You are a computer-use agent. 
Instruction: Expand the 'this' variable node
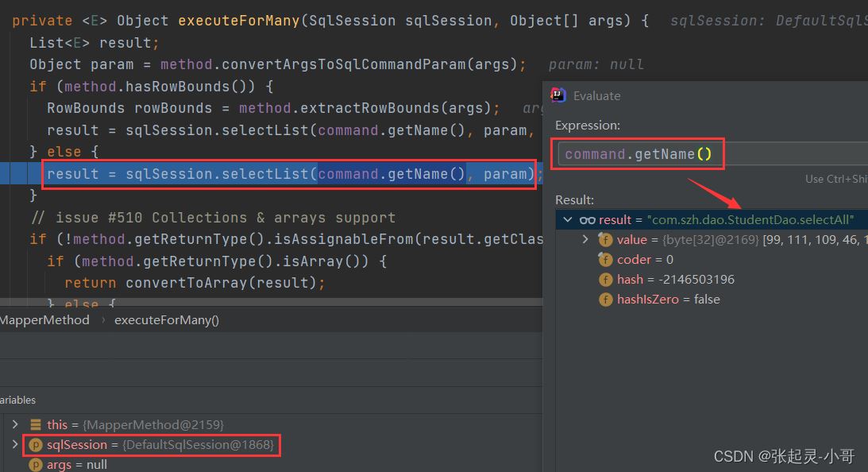pyautogui.click(x=15, y=424)
